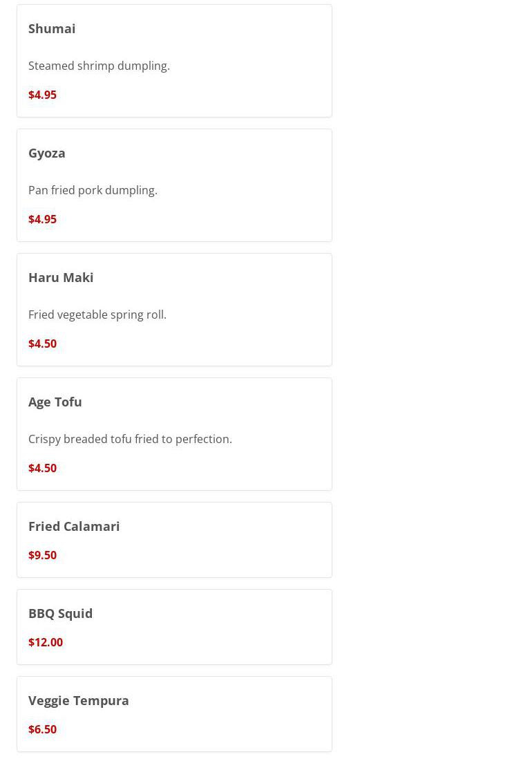The width and height of the screenshot is (532, 759).
Task: Click the $6.50 Veggie Tempura price
Action: point(42,729)
